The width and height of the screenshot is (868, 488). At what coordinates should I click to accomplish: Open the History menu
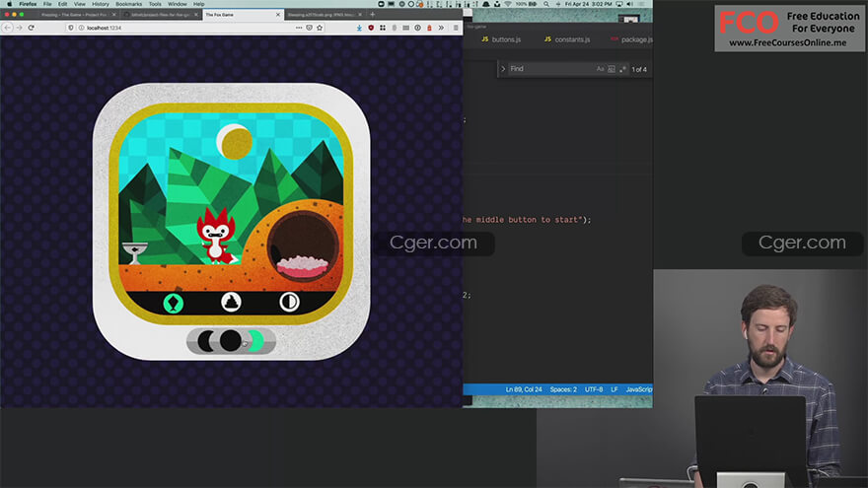101,4
